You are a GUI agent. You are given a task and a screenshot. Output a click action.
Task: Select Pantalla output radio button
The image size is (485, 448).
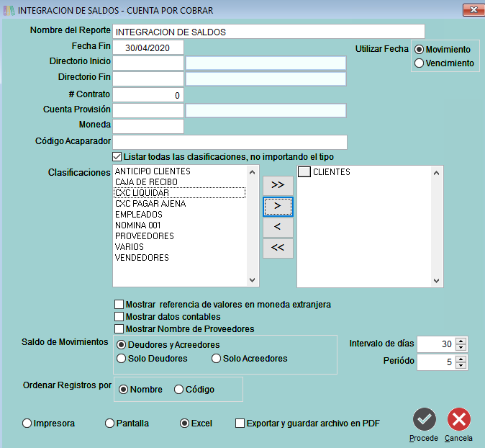(x=109, y=424)
